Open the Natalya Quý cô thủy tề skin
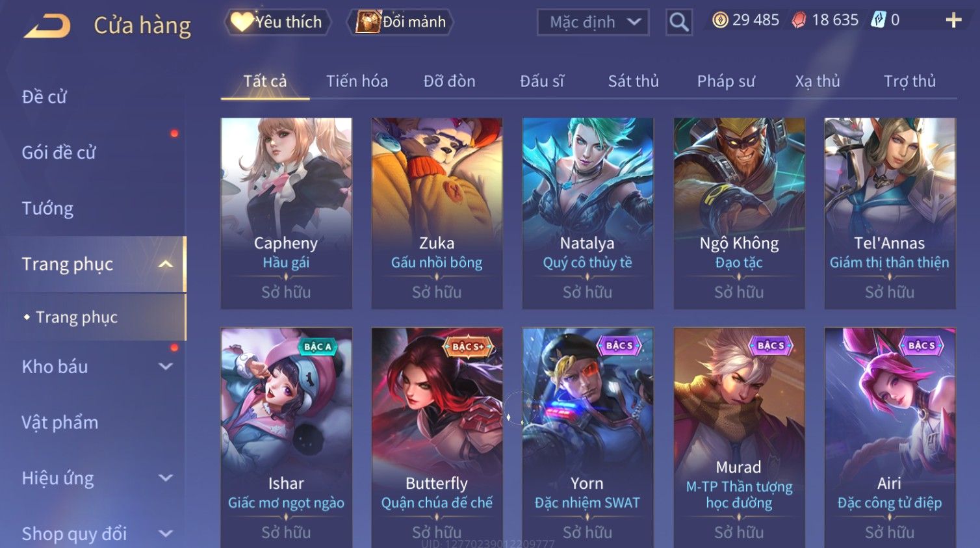 (x=587, y=213)
